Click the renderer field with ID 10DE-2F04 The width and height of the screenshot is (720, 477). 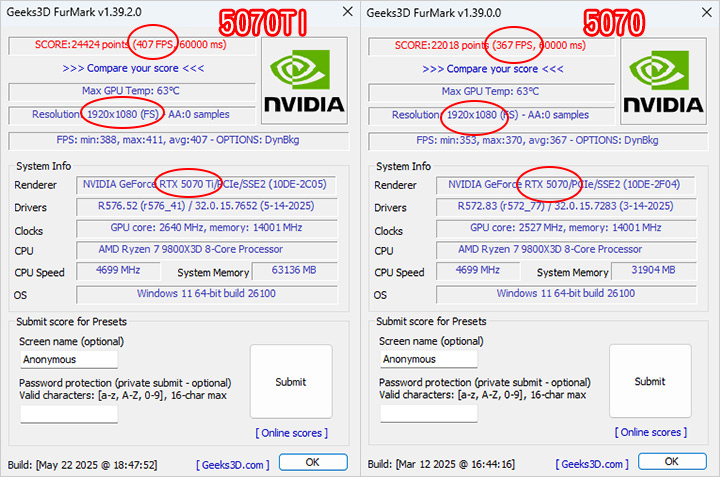565,185
